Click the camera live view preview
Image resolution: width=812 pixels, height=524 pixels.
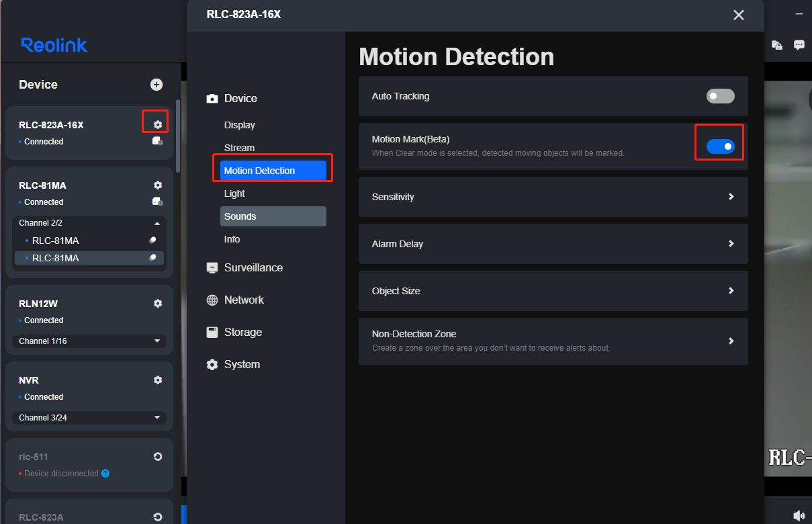[x=788, y=279]
